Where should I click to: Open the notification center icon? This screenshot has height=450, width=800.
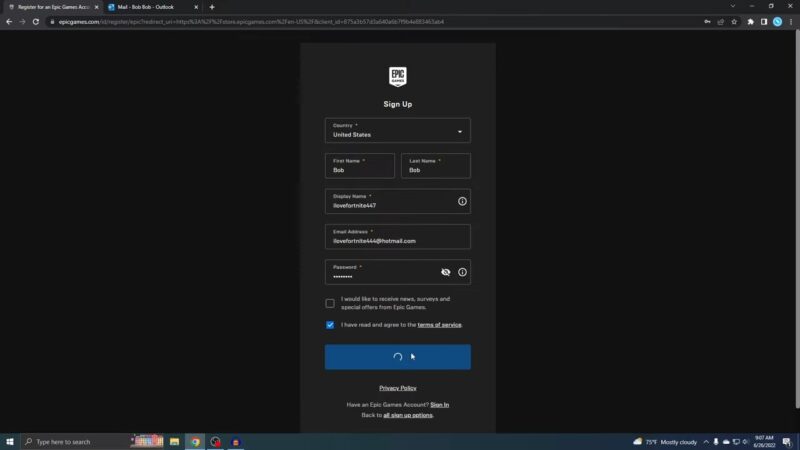pyautogui.click(x=787, y=442)
